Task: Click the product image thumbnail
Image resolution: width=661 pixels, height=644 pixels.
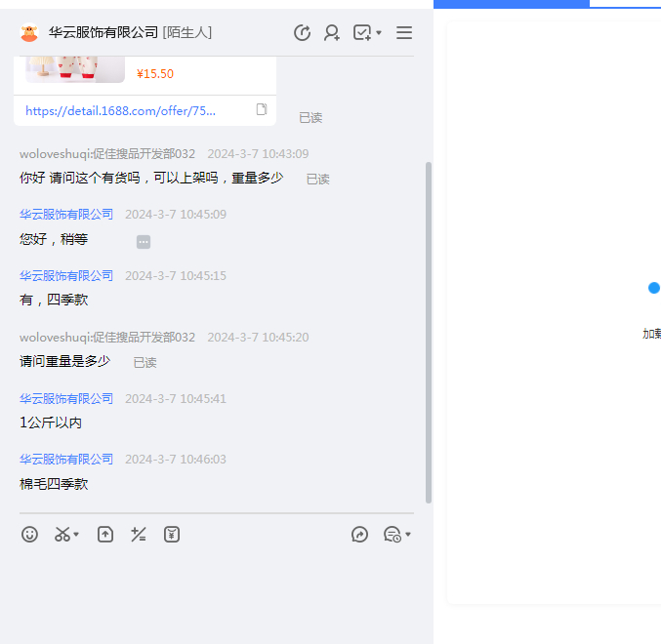Action: [74, 68]
